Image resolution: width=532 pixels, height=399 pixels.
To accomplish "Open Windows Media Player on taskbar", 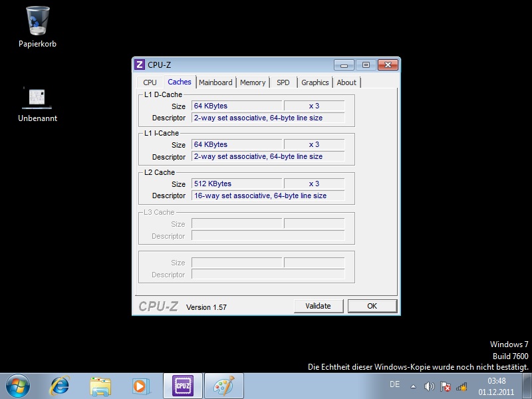I will point(140,386).
